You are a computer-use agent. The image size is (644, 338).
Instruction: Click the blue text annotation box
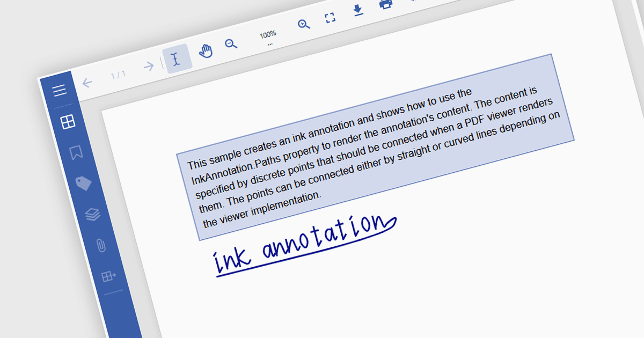[376, 147]
